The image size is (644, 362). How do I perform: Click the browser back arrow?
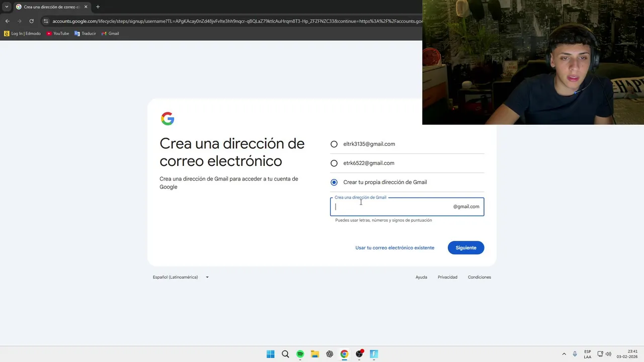(7, 21)
